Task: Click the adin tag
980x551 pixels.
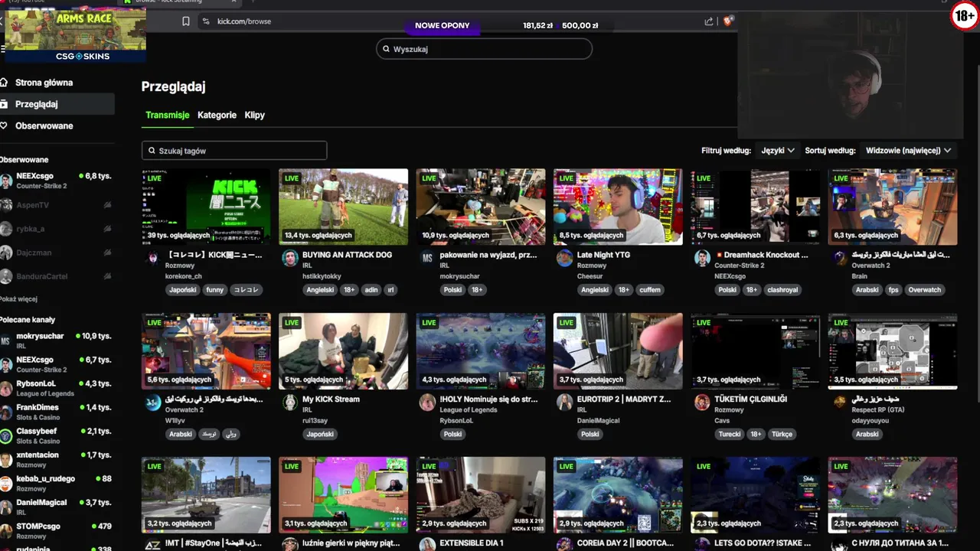Action: pos(371,290)
